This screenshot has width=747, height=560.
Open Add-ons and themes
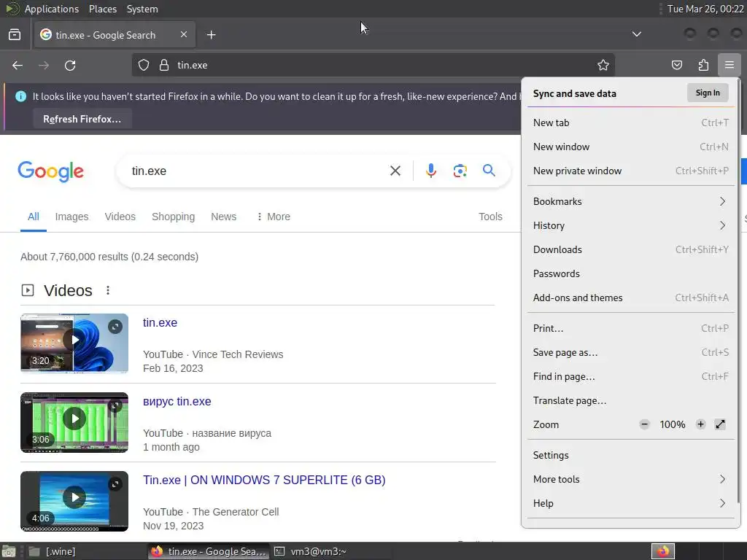click(x=631, y=297)
